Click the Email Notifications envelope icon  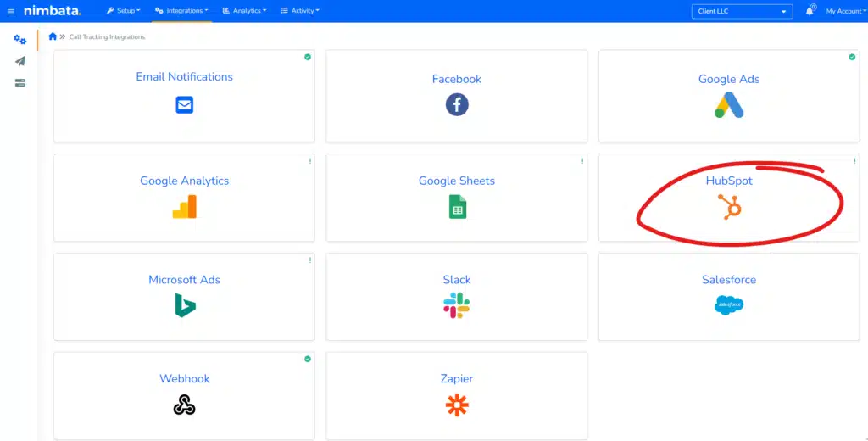[184, 104]
